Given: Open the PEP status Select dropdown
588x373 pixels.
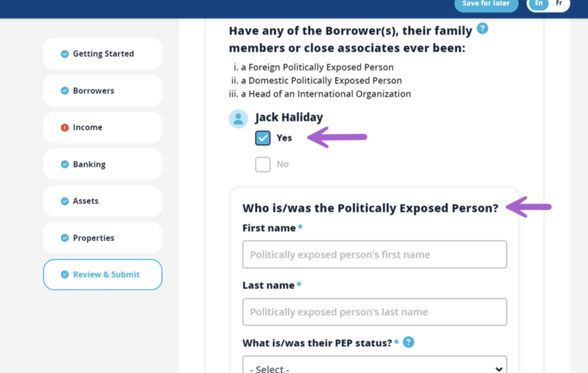Looking at the screenshot, I should (x=374, y=366).
